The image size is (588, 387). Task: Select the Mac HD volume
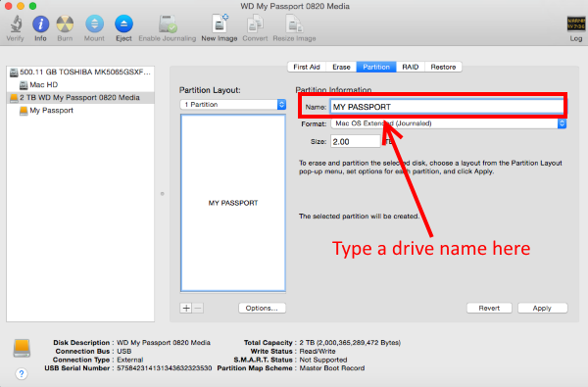pyautogui.click(x=80, y=85)
